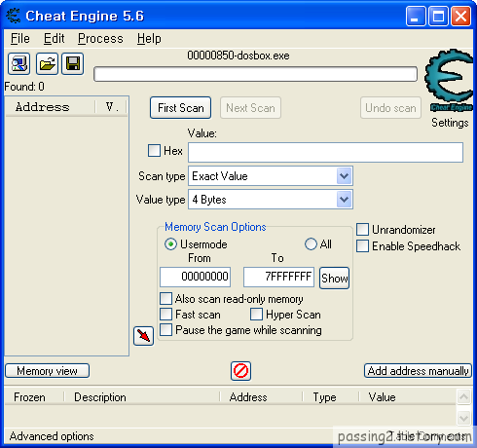The image size is (477, 448).
Task: Click address list scrollbar down arrow
Action: 463,418
